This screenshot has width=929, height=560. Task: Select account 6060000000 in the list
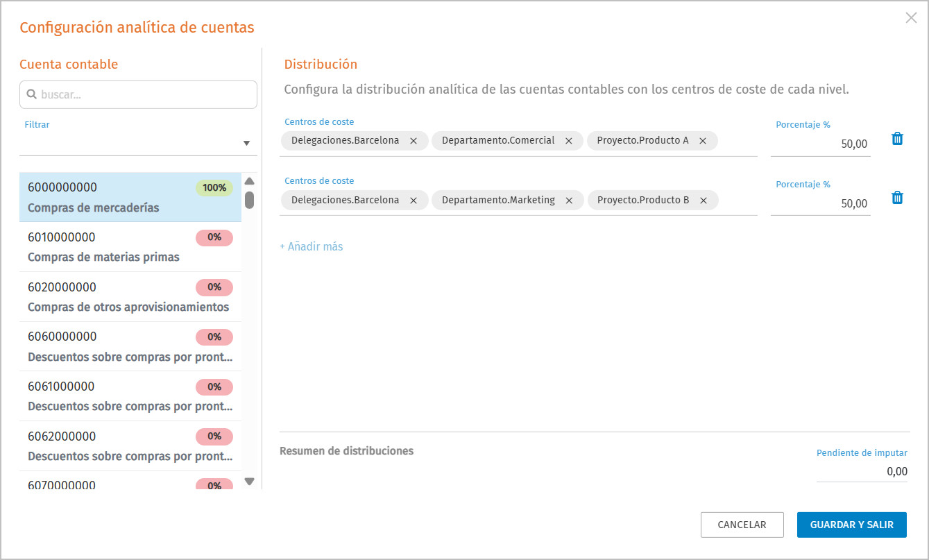click(130, 346)
